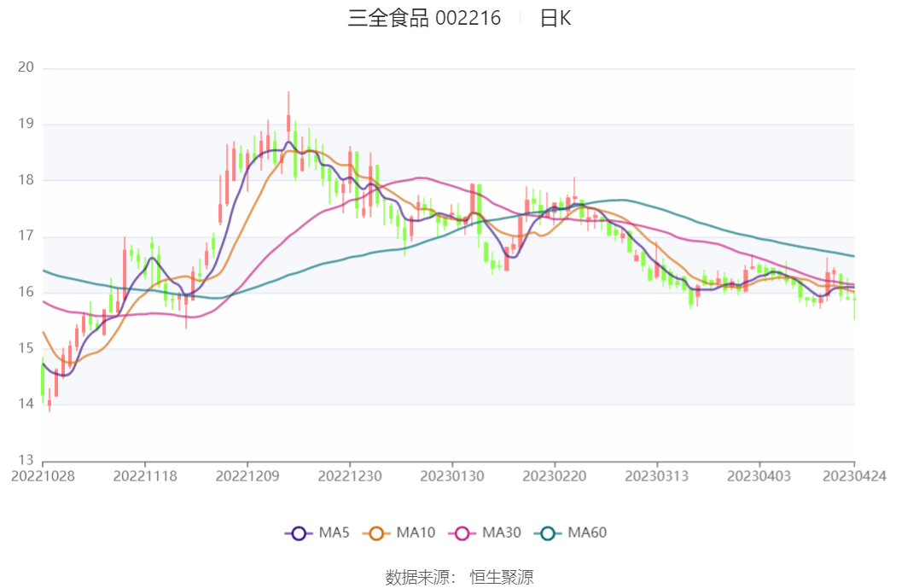Toggle the MA5 legend circle marker
This screenshot has height=588, width=919.
(x=299, y=533)
